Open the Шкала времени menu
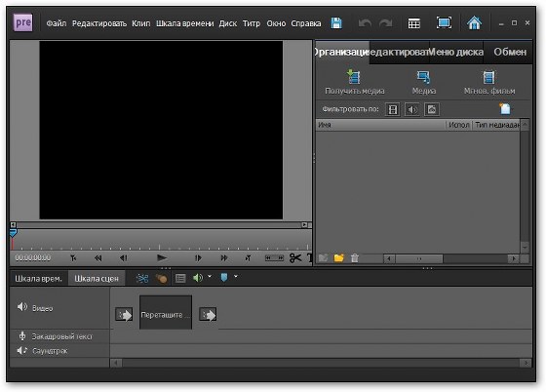Screen dimensions: 546x392 [x=184, y=23]
